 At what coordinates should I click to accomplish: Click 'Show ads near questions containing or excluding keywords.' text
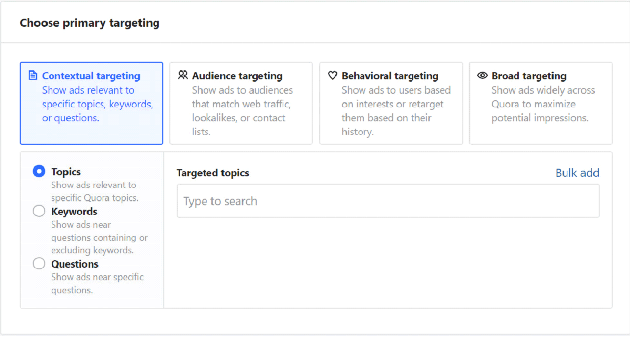pos(100,238)
